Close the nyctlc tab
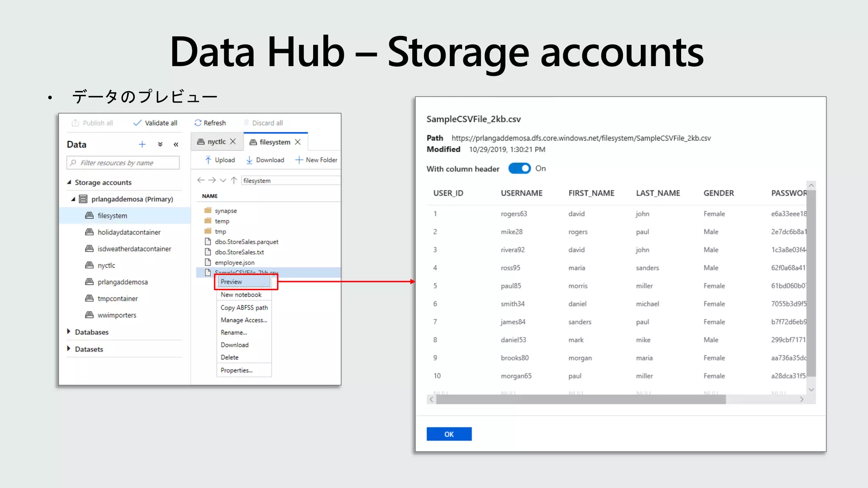Screen dimensions: 868x488 click(x=233, y=142)
